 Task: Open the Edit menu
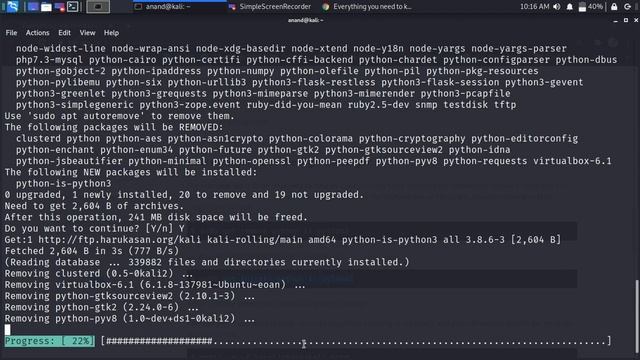64,33
